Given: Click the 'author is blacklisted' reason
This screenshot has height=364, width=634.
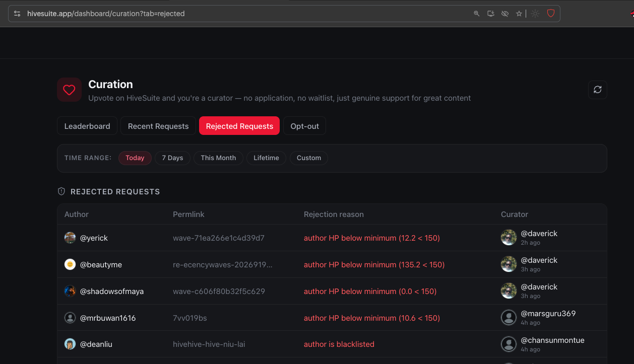Looking at the screenshot, I should [x=339, y=344].
